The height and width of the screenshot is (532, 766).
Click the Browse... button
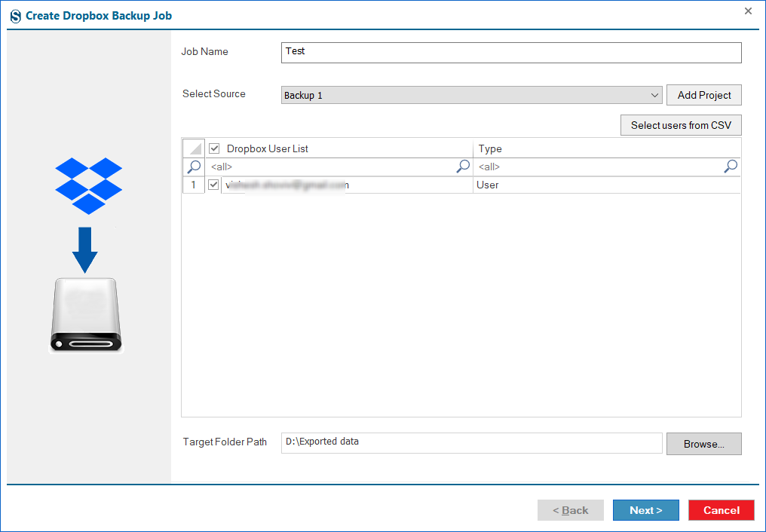pyautogui.click(x=704, y=444)
